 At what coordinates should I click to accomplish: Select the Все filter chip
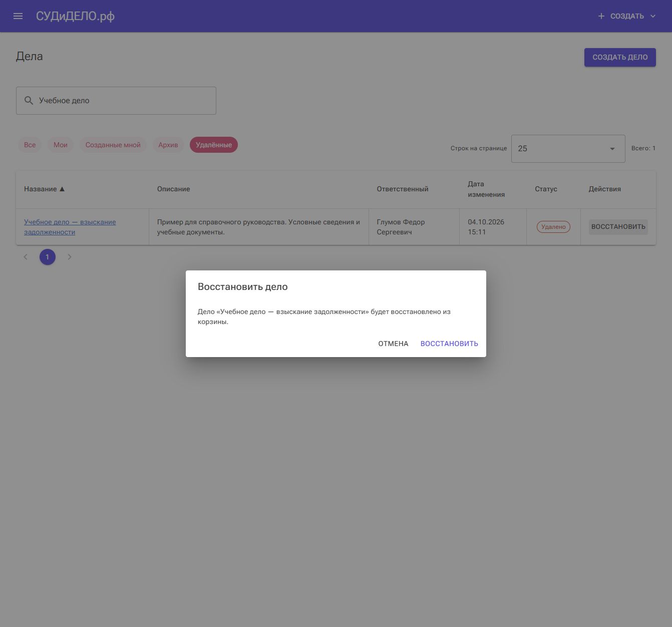pyautogui.click(x=30, y=145)
